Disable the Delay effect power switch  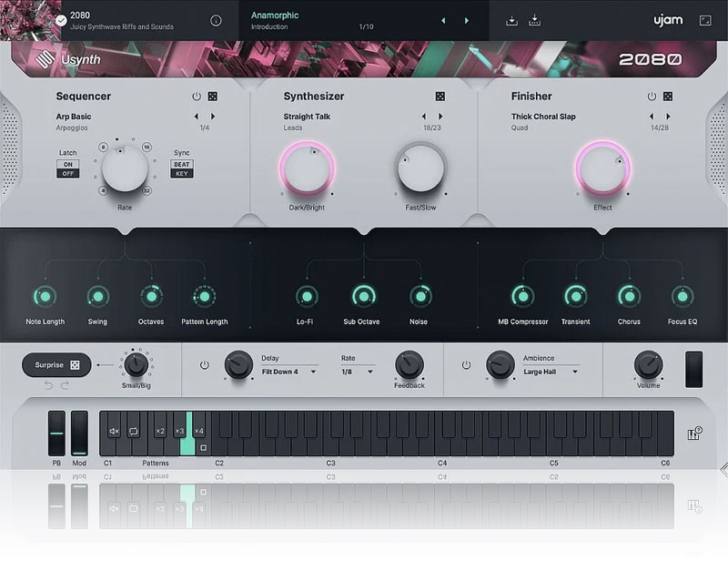[204, 365]
